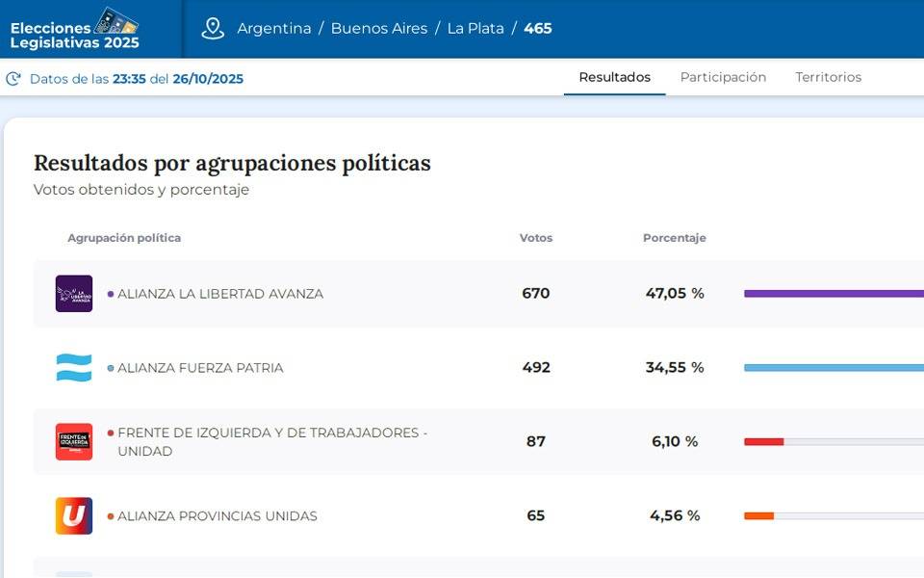Click the Votos column header
Screen dimensions: 924x578
[536, 238]
